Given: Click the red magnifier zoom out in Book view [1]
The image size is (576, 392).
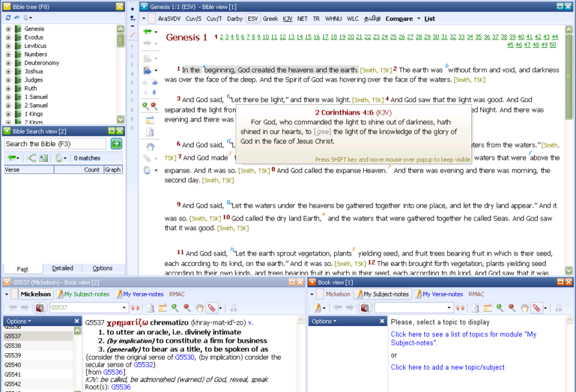Looking at the screenshot, I should (x=512, y=308).
